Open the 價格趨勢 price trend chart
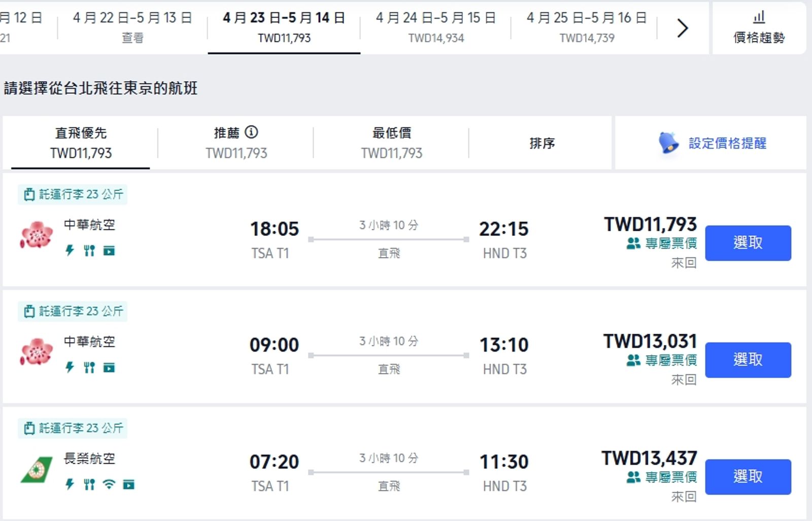812x521 pixels. 759,28
